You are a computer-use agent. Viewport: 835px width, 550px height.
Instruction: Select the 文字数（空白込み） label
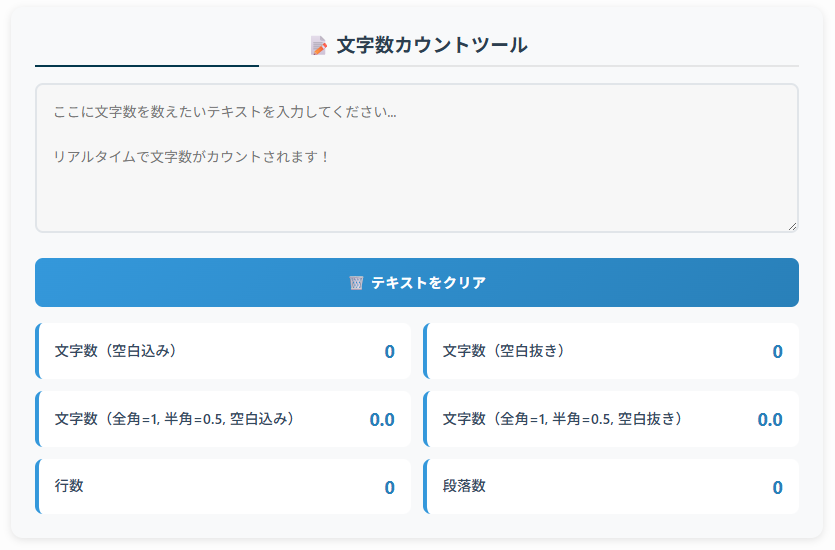(115, 351)
